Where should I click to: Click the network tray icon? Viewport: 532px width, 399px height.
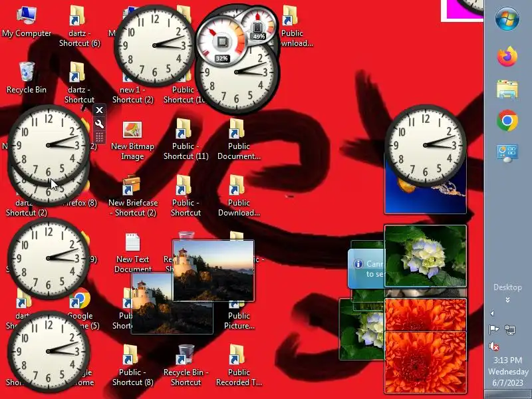coord(510,329)
